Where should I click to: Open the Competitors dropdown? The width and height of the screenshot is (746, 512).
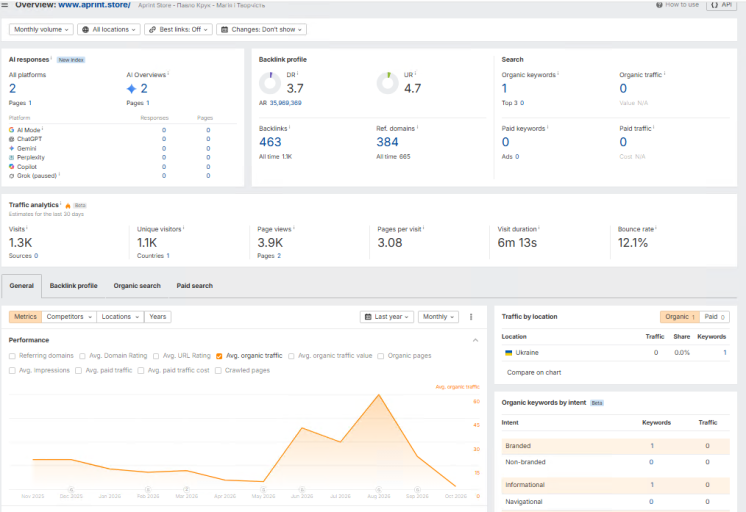pos(69,317)
